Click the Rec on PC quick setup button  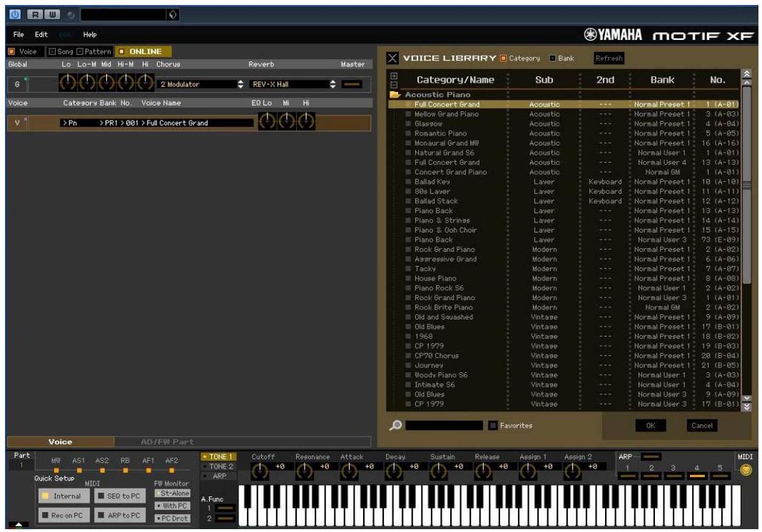pyautogui.click(x=64, y=515)
